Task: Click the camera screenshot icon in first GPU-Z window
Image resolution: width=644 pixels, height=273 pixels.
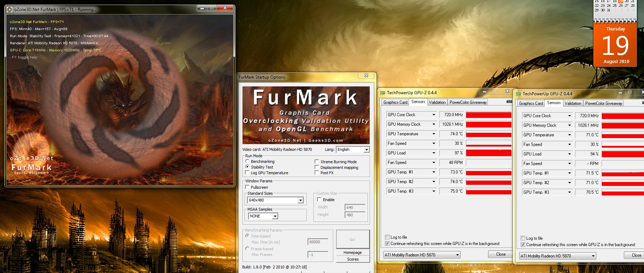Action: tap(509, 102)
